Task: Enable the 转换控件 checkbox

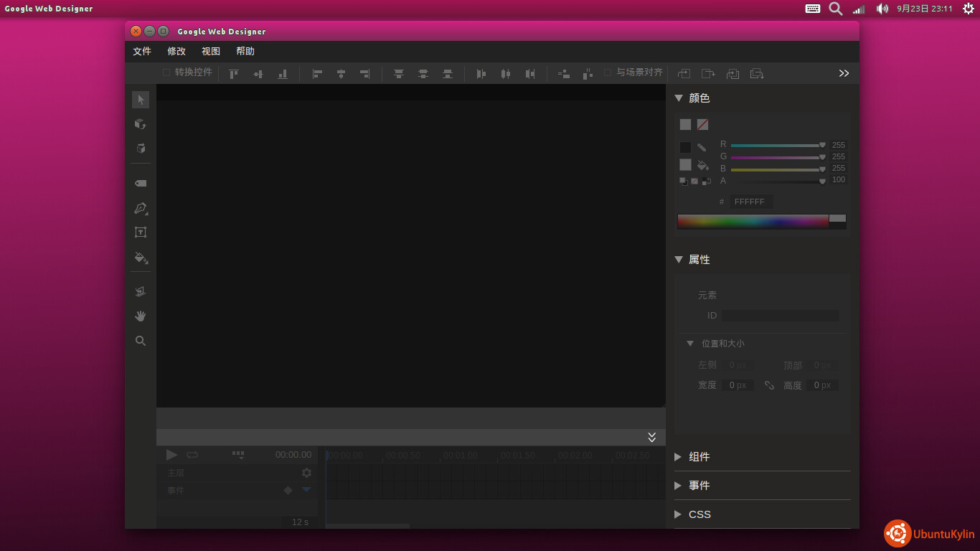Action: [166, 72]
